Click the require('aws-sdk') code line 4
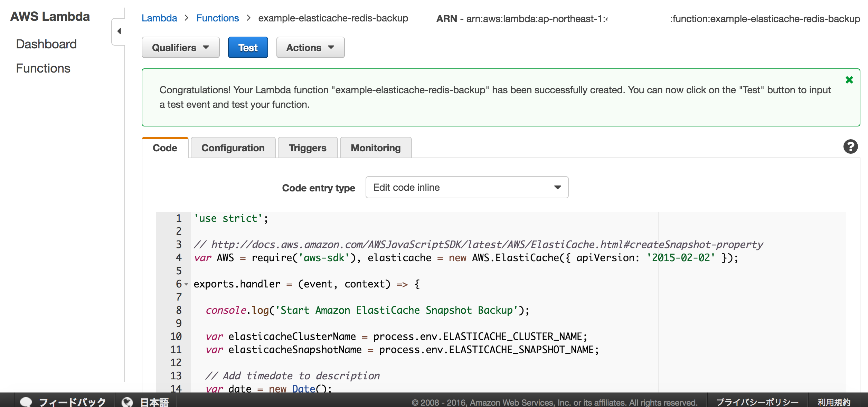This screenshot has width=868, height=407. click(466, 258)
